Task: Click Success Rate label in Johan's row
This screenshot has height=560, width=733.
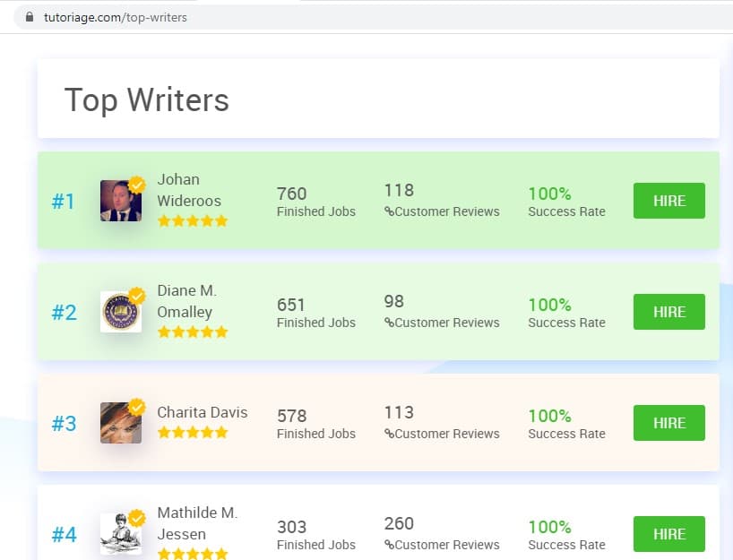Action: pyautogui.click(x=566, y=211)
